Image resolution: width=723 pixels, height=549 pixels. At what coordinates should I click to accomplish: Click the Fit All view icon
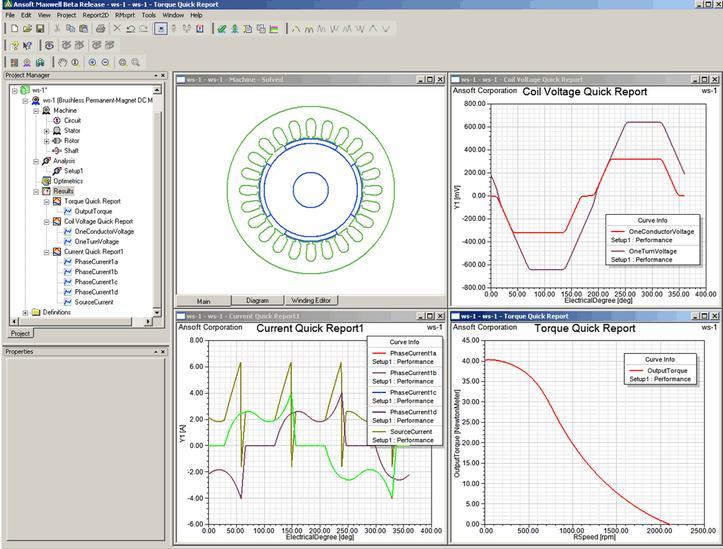(123, 62)
